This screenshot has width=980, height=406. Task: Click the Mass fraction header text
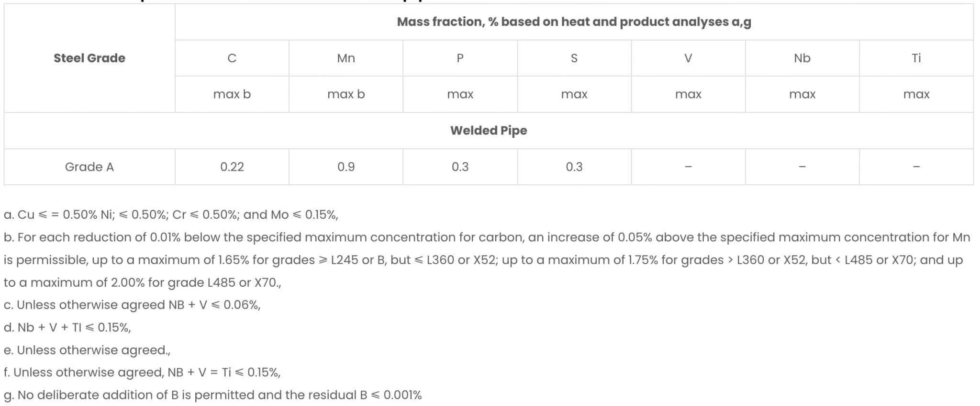tap(574, 22)
